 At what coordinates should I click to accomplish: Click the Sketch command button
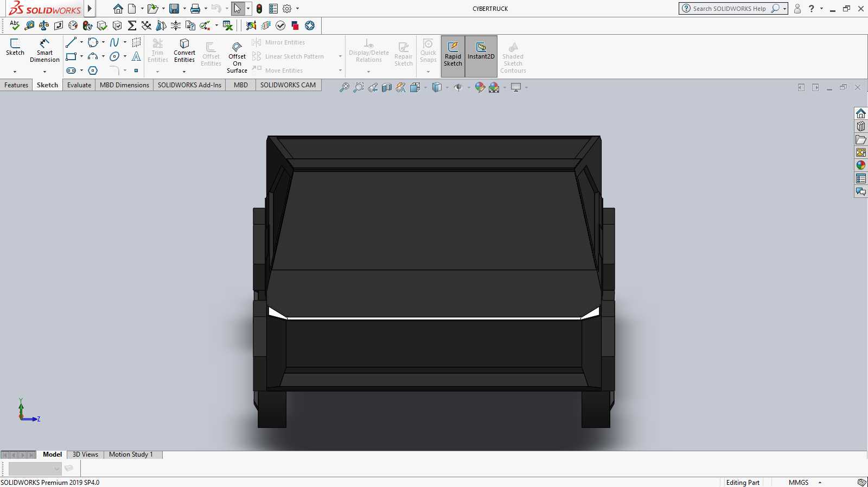pyautogui.click(x=15, y=48)
